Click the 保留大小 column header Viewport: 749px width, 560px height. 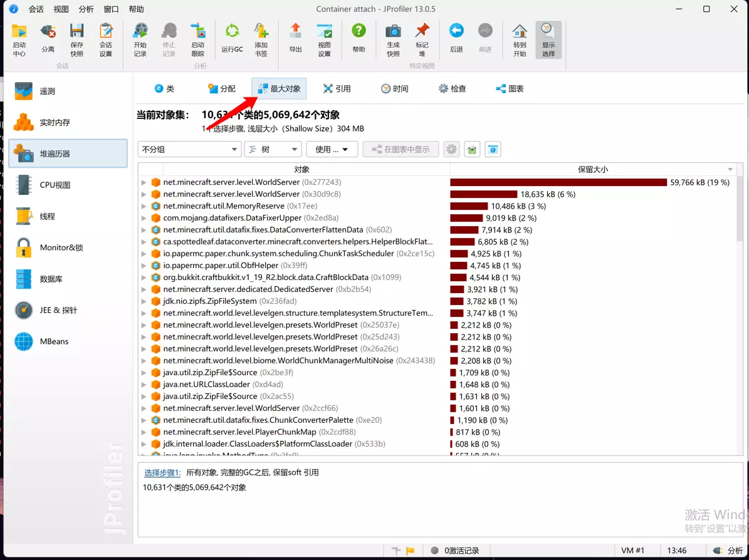[592, 169]
